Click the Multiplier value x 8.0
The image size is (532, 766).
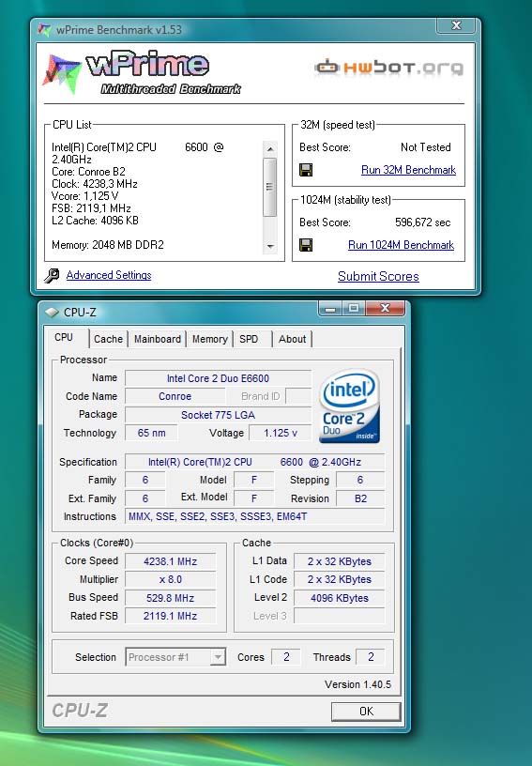tap(171, 580)
